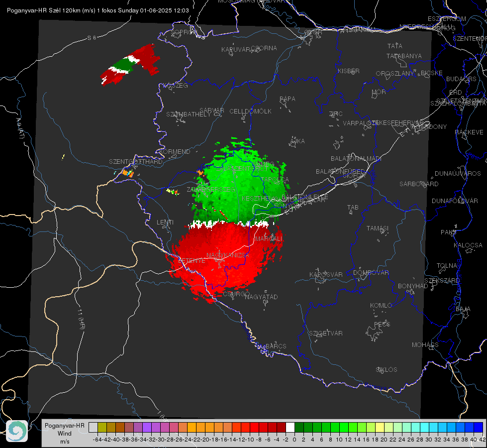
Task: Click the LENTI town label
Action: pyautogui.click(x=165, y=223)
